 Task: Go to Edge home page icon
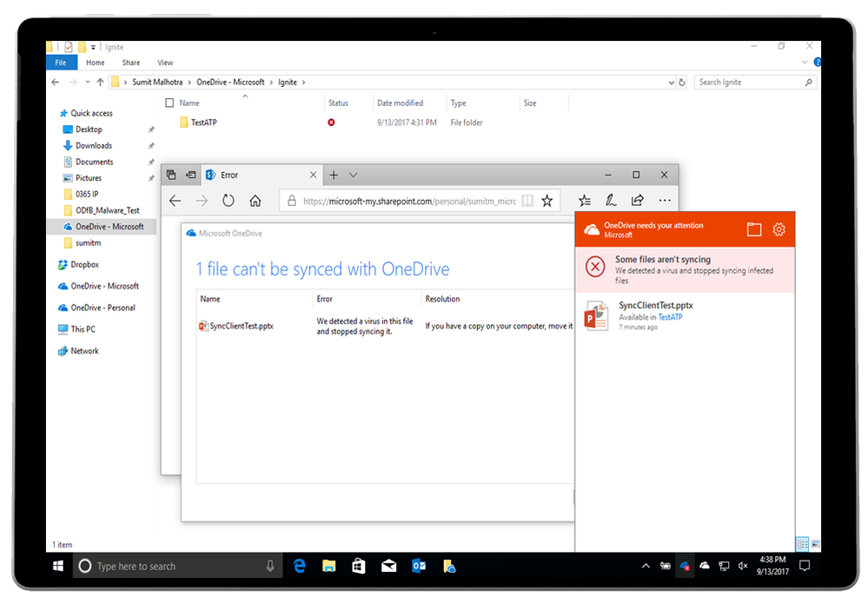pyautogui.click(x=255, y=201)
